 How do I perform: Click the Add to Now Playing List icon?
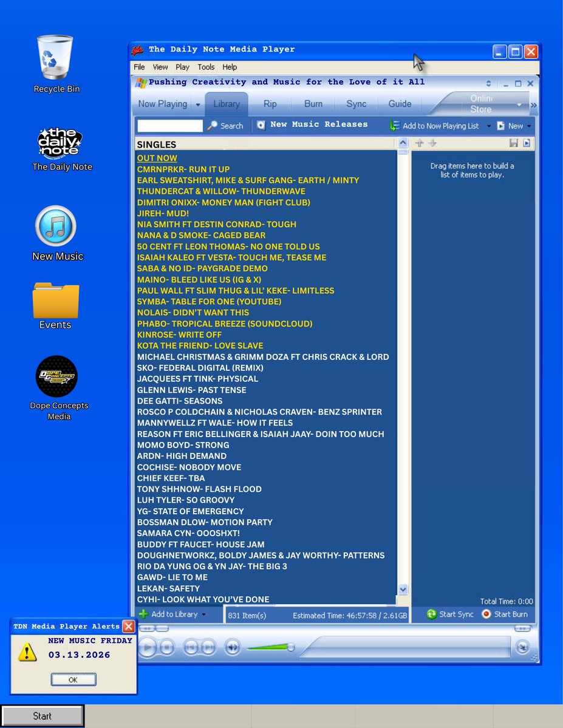click(x=394, y=126)
